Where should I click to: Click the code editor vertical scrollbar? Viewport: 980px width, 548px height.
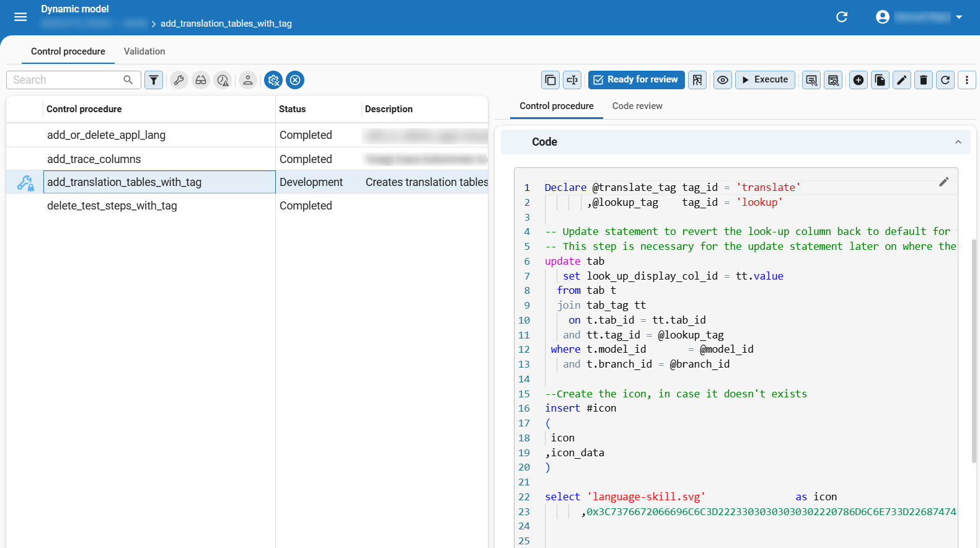(x=974, y=351)
